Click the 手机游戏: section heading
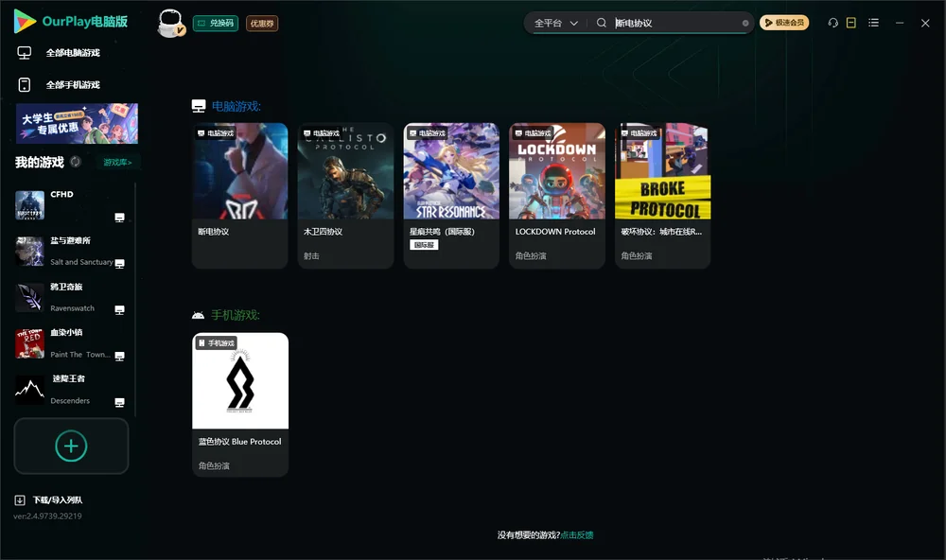This screenshot has width=946, height=560. tap(236, 315)
